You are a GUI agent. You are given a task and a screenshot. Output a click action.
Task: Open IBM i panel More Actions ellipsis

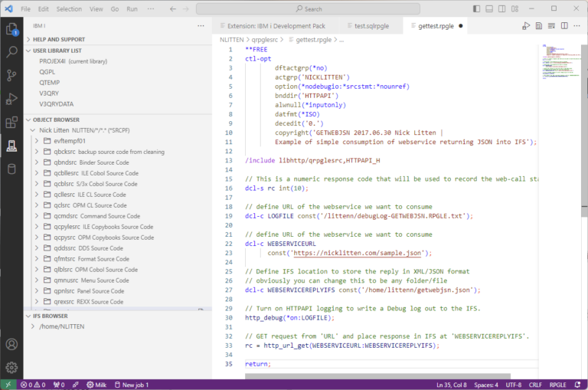coord(201,26)
